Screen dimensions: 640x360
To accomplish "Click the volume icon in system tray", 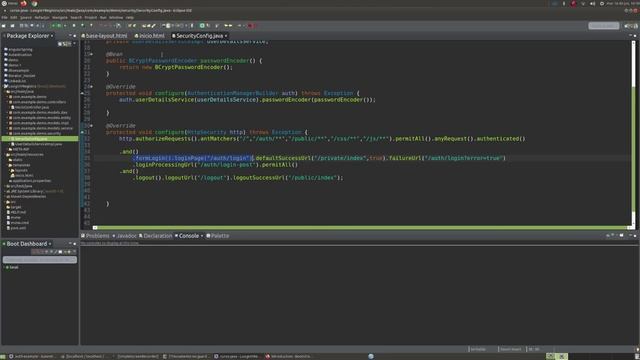I will (x=592, y=3).
